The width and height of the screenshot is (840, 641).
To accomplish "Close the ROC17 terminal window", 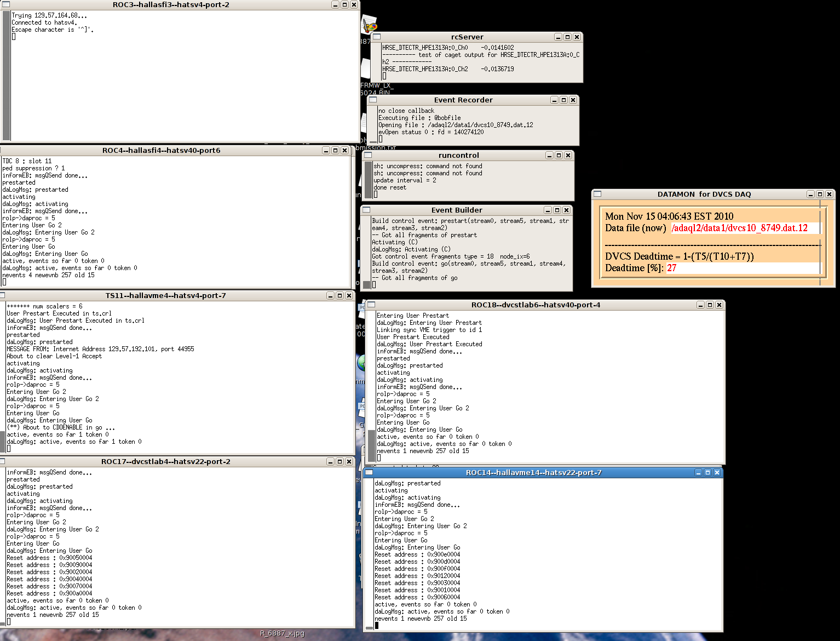I will pos(349,461).
